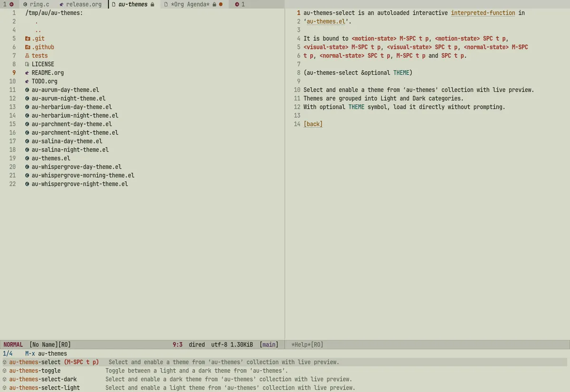The image size is (570, 392).
Task: Click the NORMAL state indicator in modeline
Action: pyautogui.click(x=13, y=344)
